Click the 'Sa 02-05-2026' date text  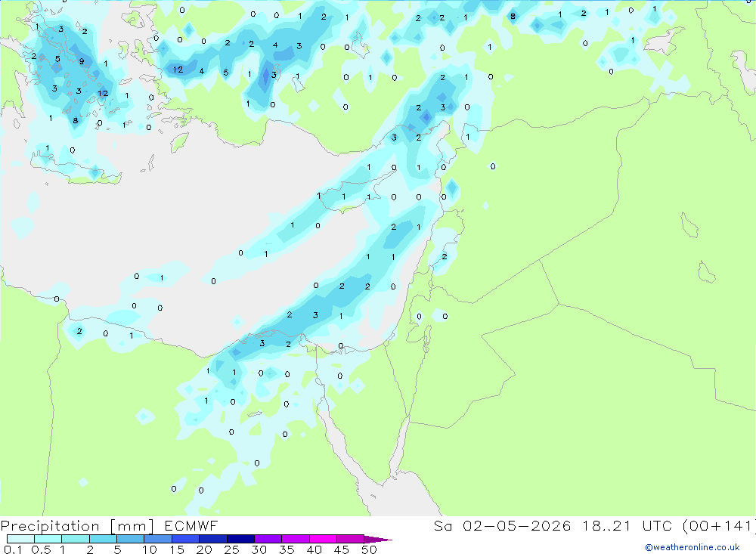pyautogui.click(x=503, y=525)
